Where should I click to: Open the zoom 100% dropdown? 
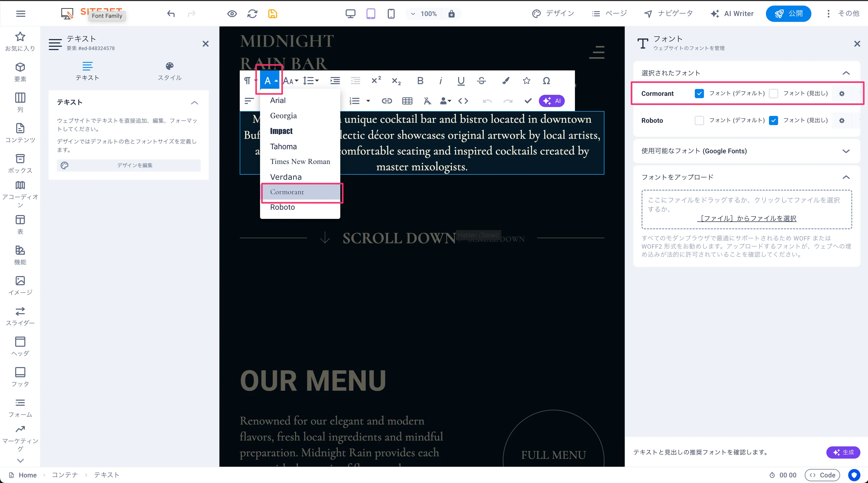(424, 14)
